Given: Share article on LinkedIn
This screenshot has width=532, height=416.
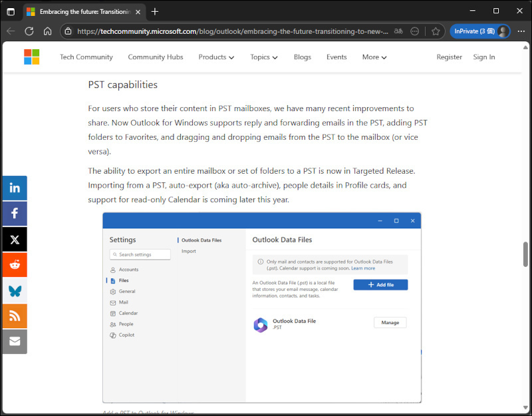Looking at the screenshot, I should pos(15,188).
